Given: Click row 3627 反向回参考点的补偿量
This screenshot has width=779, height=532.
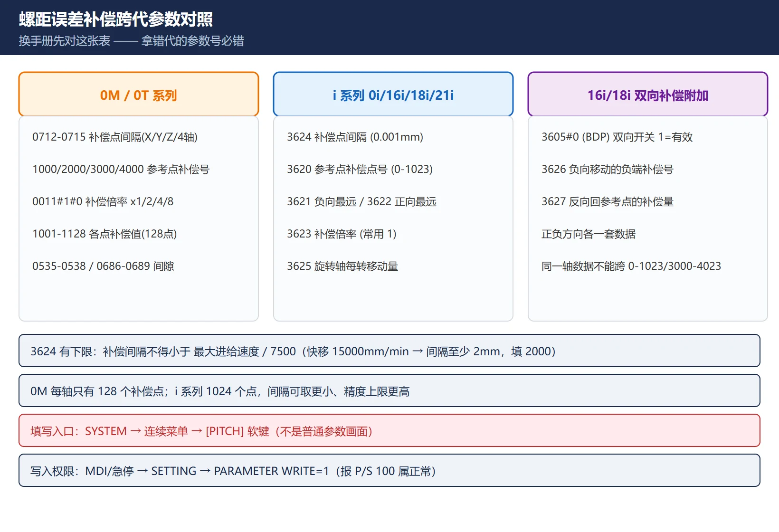Looking at the screenshot, I should 608,202.
